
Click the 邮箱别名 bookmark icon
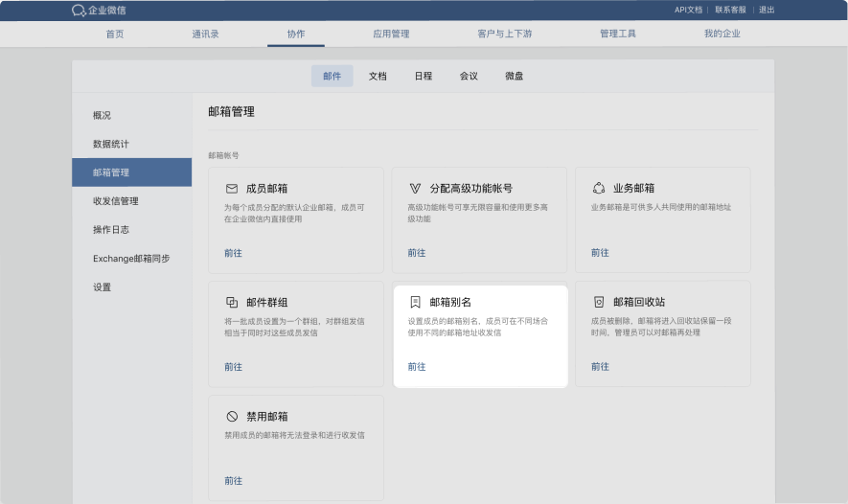tap(415, 302)
